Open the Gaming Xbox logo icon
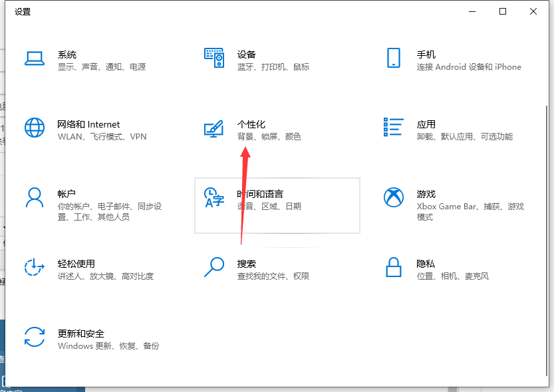The width and height of the screenshot is (554, 392). pos(394,198)
